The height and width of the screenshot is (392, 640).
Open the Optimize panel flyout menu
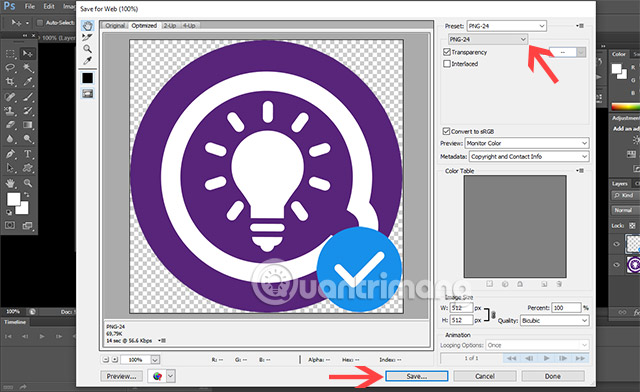coord(580,26)
